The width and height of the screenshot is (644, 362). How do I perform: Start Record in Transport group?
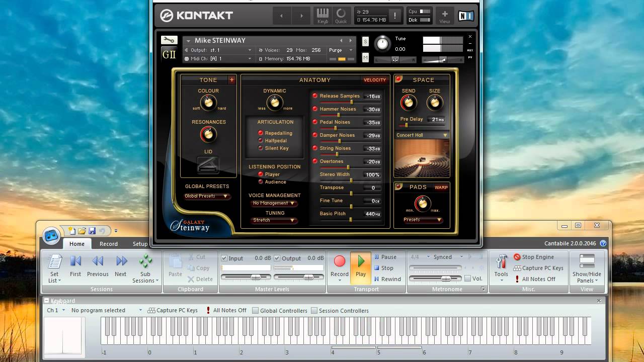[x=340, y=266]
